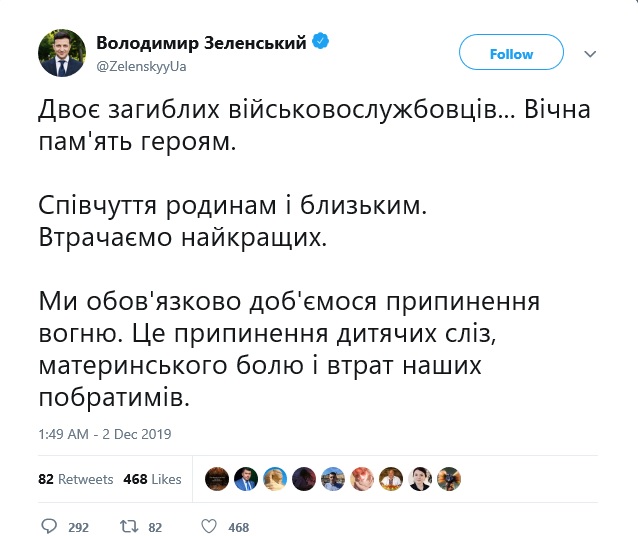Image resolution: width=638 pixels, height=536 pixels.
Task: Click the retweet arrows icon
Action: [x=127, y=526]
